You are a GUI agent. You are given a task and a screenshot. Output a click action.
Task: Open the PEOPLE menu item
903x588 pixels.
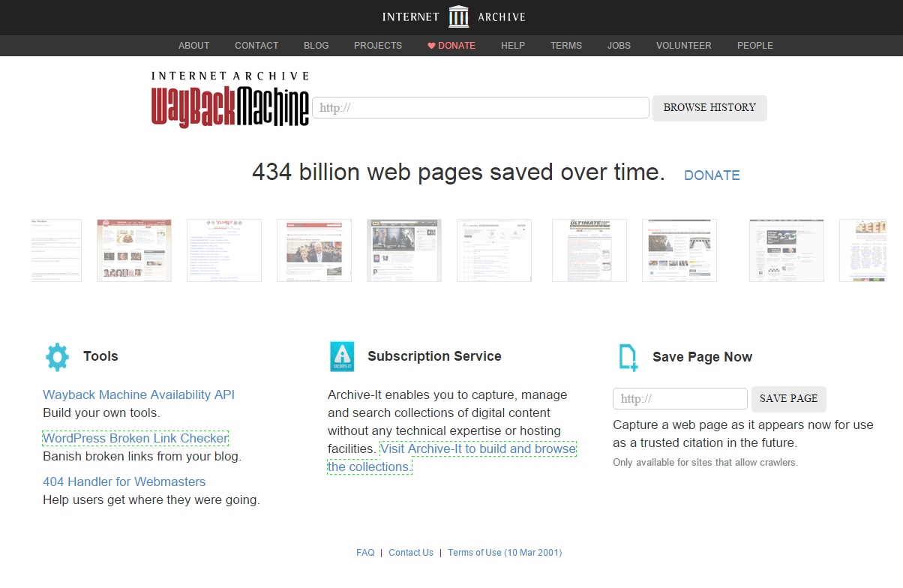point(754,46)
